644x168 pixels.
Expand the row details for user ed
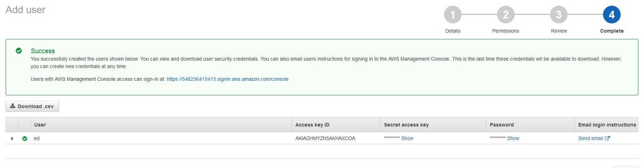[12, 139]
